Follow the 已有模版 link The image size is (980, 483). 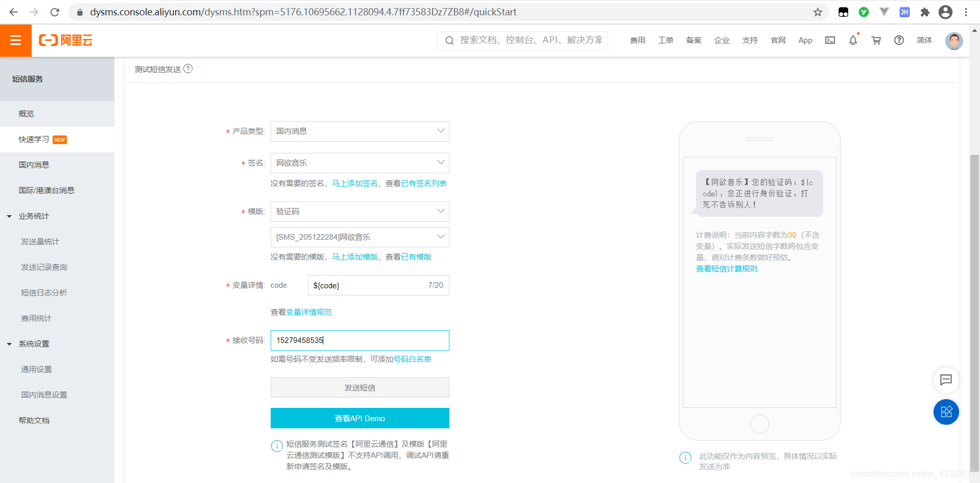point(416,257)
